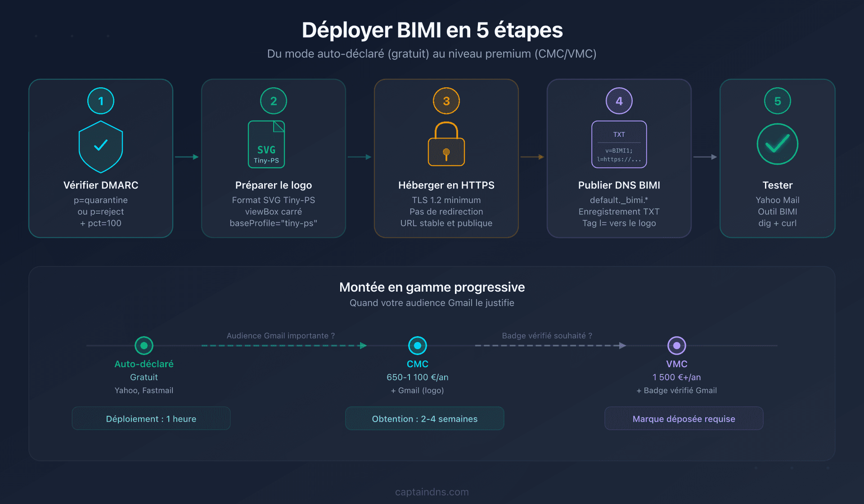
Task: Click the orange step 3 number badge
Action: pyautogui.click(x=446, y=101)
